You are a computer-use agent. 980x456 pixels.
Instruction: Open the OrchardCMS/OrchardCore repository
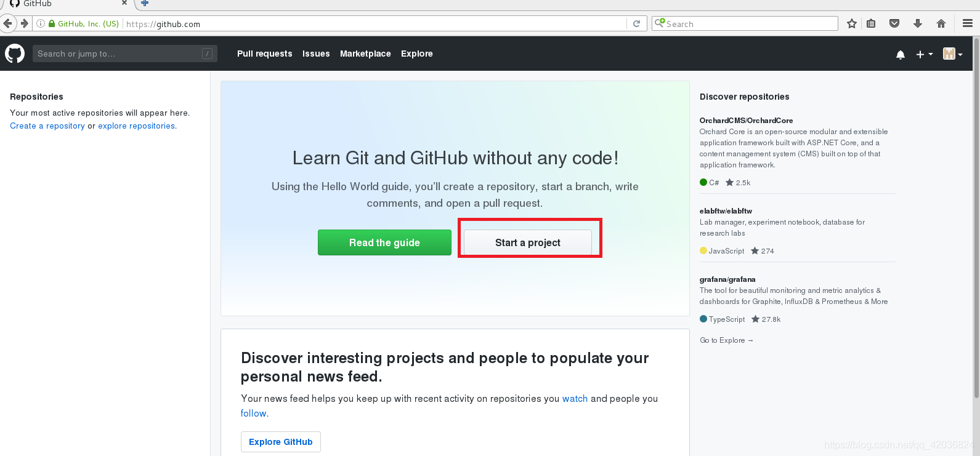pyautogui.click(x=746, y=121)
